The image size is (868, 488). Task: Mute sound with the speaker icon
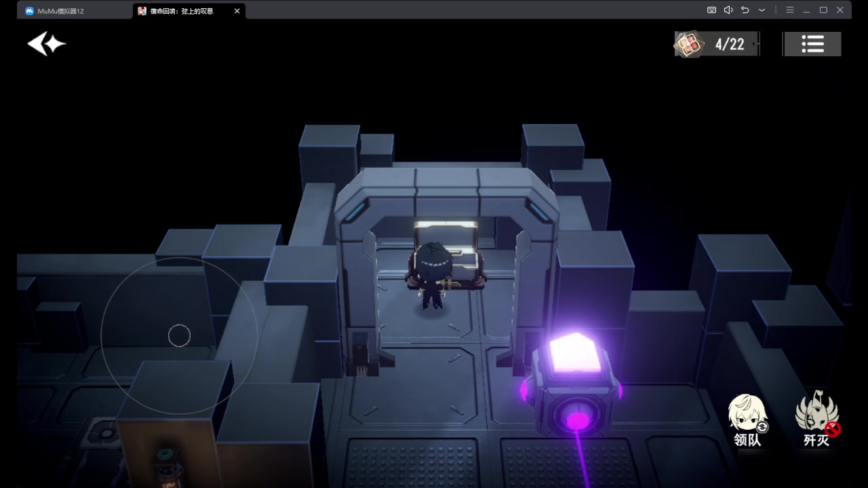click(x=728, y=10)
